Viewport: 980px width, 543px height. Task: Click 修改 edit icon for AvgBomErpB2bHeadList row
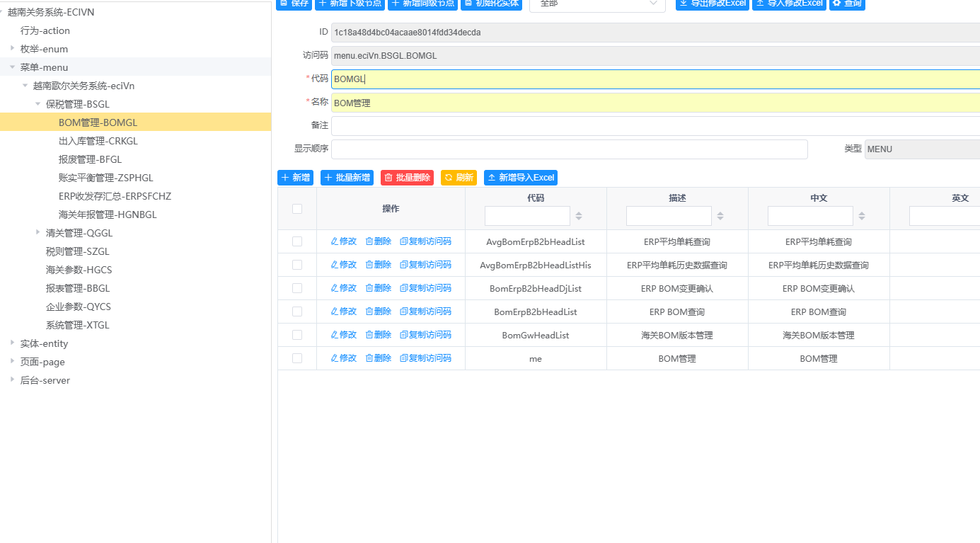(x=344, y=241)
